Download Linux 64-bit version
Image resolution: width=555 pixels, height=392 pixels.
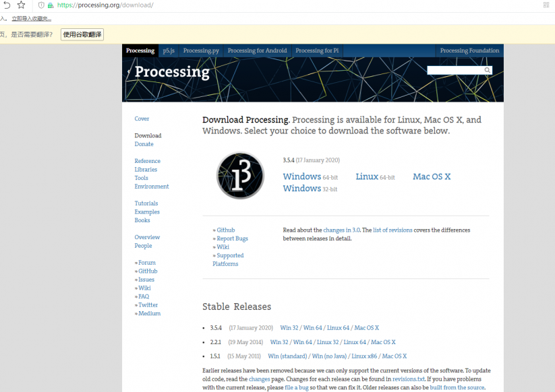(375, 176)
